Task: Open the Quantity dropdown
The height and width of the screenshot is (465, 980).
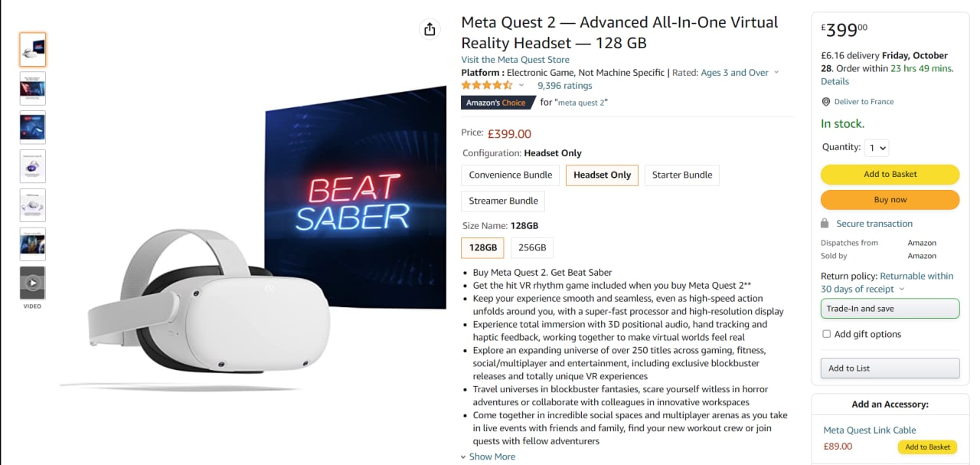Action: tap(877, 148)
